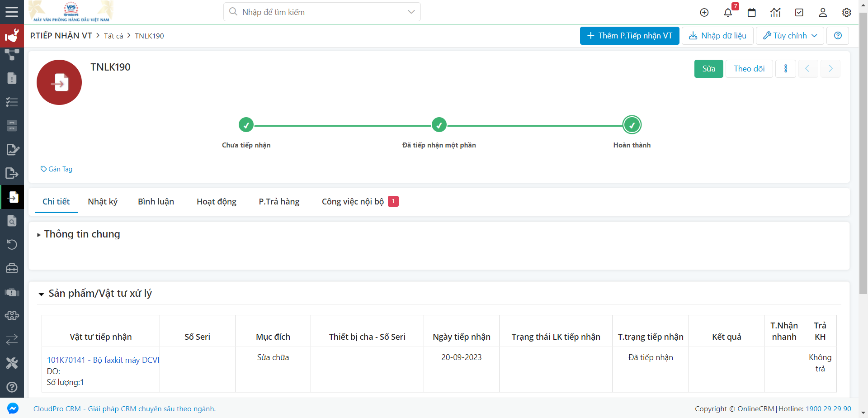Image resolution: width=868 pixels, height=418 pixels.
Task: Open the edit document sidebar icon
Action: 12,150
